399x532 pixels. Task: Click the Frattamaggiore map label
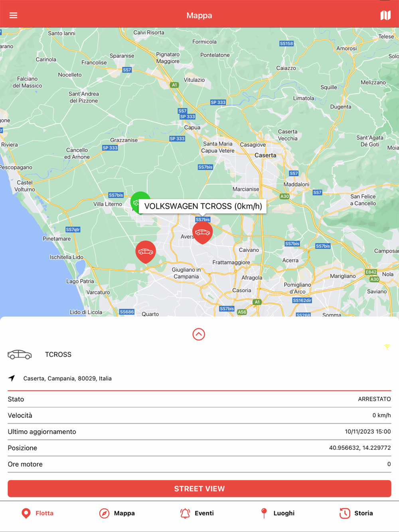[231, 262]
